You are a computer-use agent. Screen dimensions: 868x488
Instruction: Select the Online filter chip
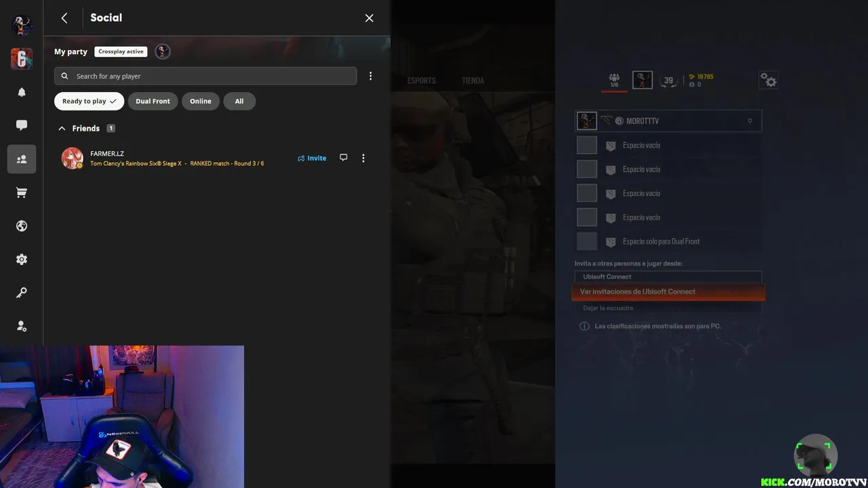(201, 101)
